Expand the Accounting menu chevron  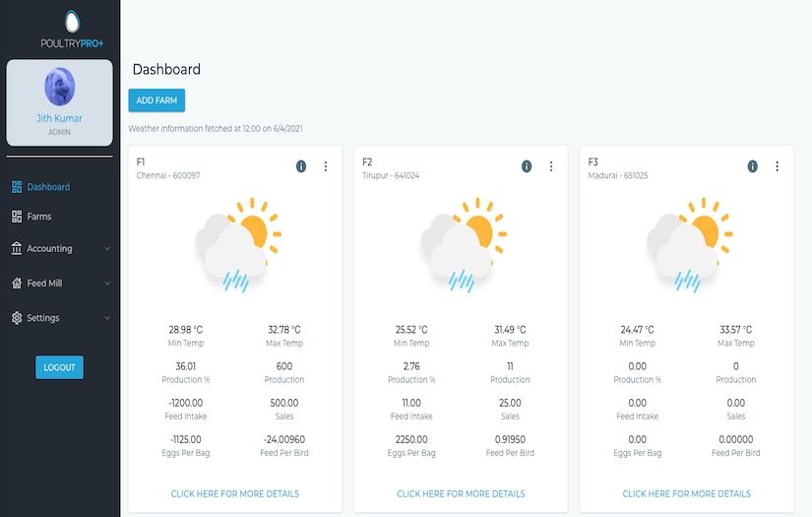coord(107,249)
